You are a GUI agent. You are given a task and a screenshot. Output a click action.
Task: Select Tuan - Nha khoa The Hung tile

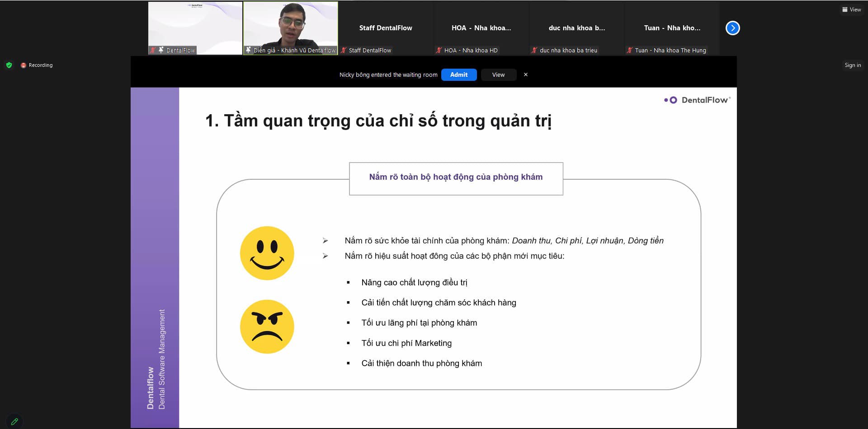click(672, 28)
